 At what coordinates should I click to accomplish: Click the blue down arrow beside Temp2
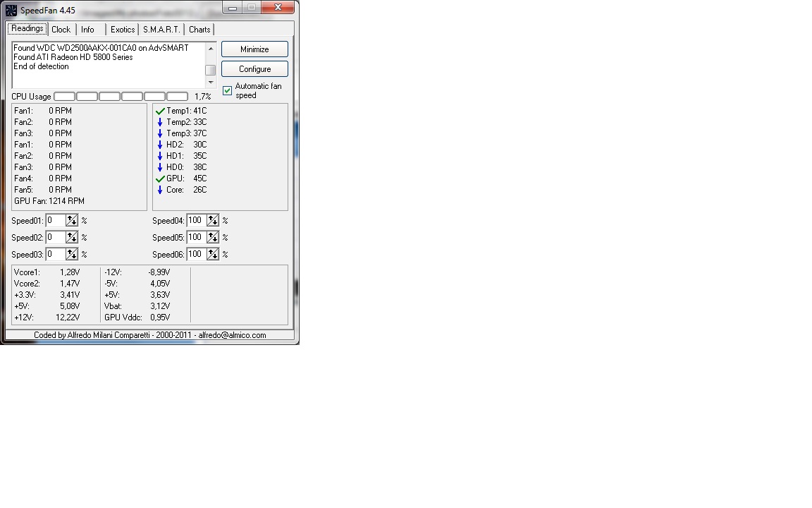(160, 122)
